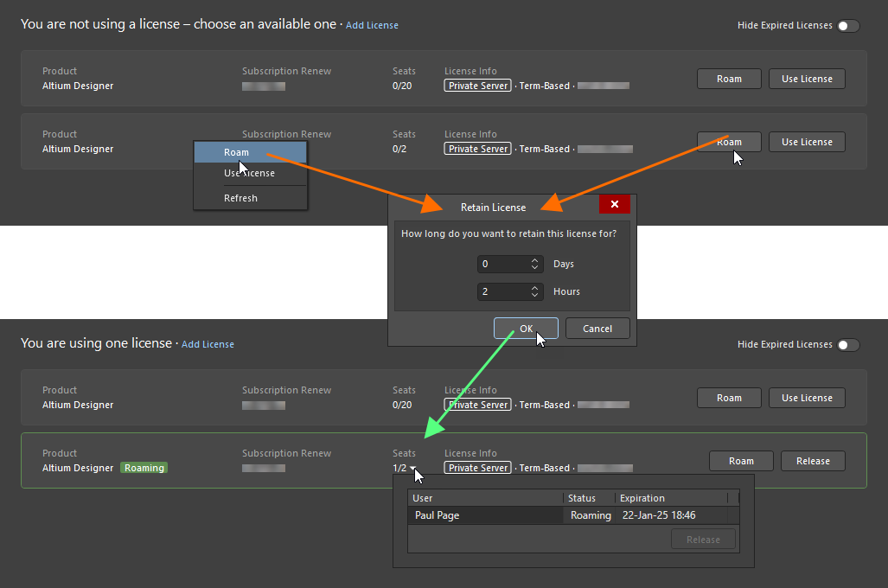Click Private Server tag in 0/2 row
The width and height of the screenshot is (888, 588).
[x=478, y=149]
